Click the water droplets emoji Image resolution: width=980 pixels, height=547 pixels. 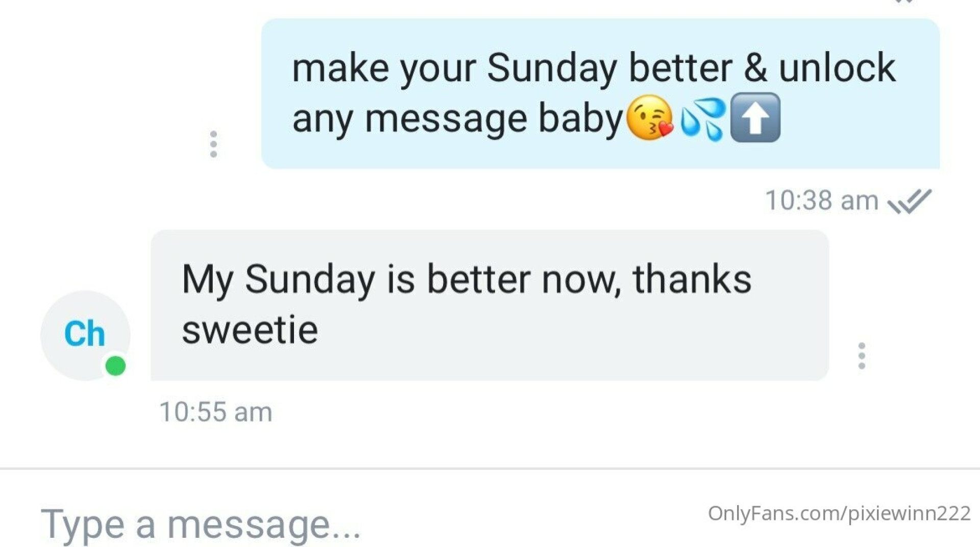[702, 119]
